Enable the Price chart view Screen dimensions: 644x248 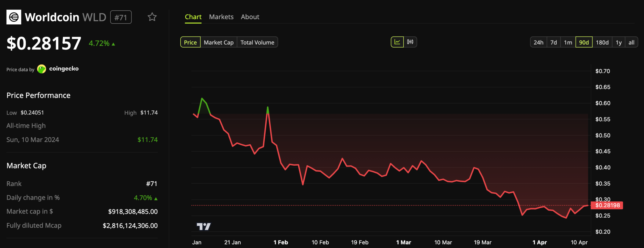190,42
